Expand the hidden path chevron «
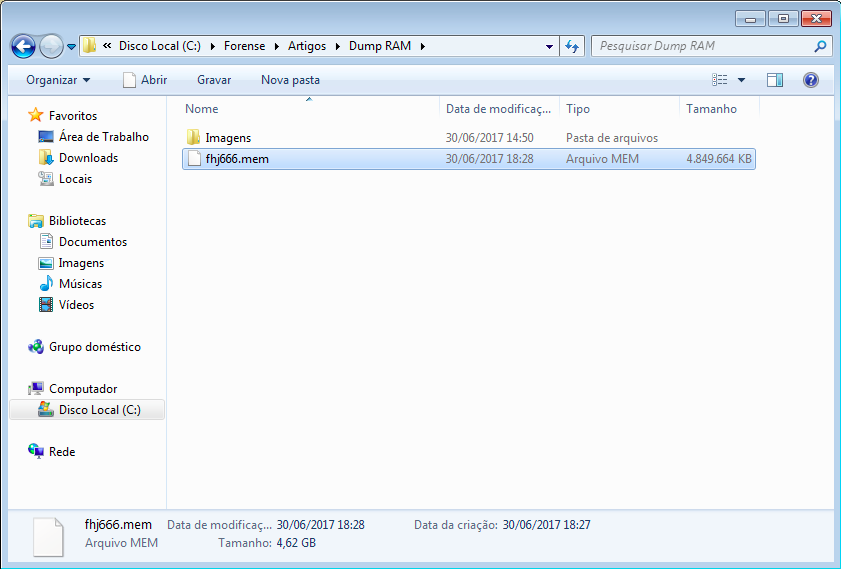 coord(107,46)
